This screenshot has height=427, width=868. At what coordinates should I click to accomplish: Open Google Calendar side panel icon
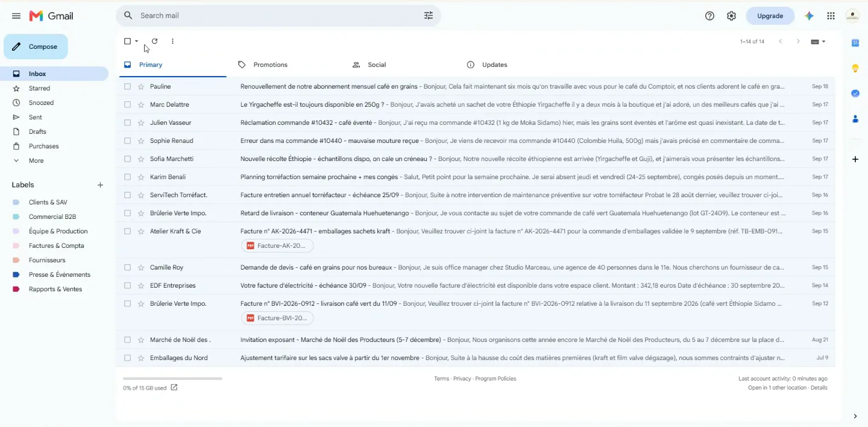tap(855, 42)
